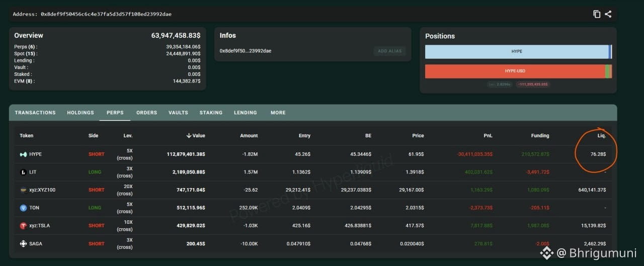Click the leverage badge under Positions bars
This screenshot has height=266, width=644.
[500, 84]
